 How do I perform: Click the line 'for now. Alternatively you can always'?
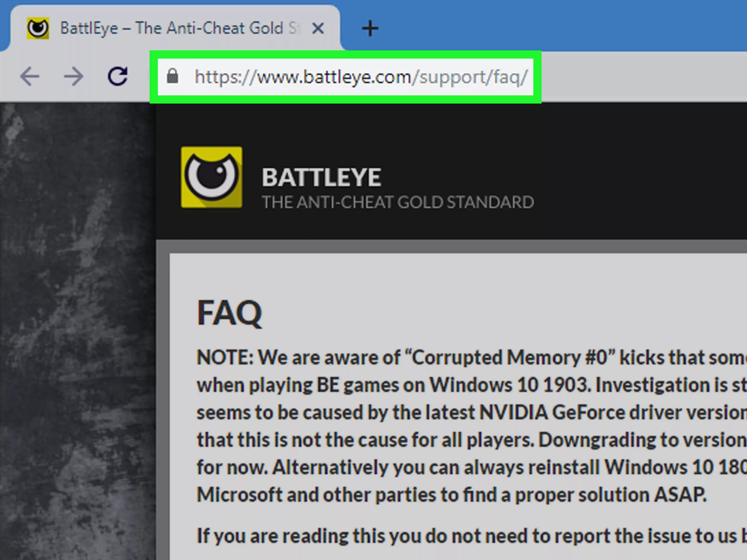click(472, 467)
